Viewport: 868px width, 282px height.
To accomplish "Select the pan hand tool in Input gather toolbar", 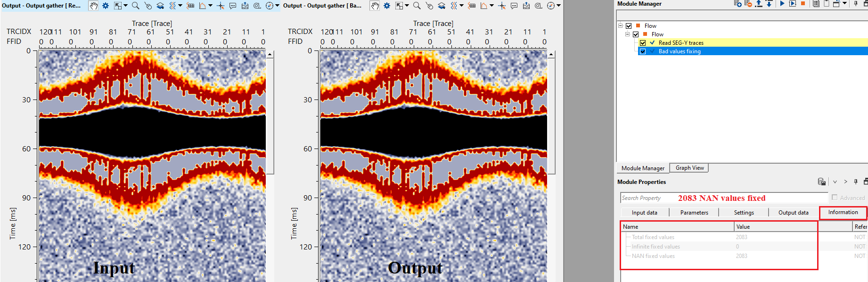I will tap(94, 6).
